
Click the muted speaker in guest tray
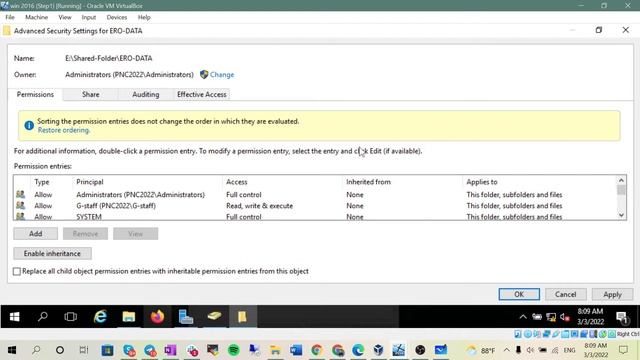click(565, 317)
